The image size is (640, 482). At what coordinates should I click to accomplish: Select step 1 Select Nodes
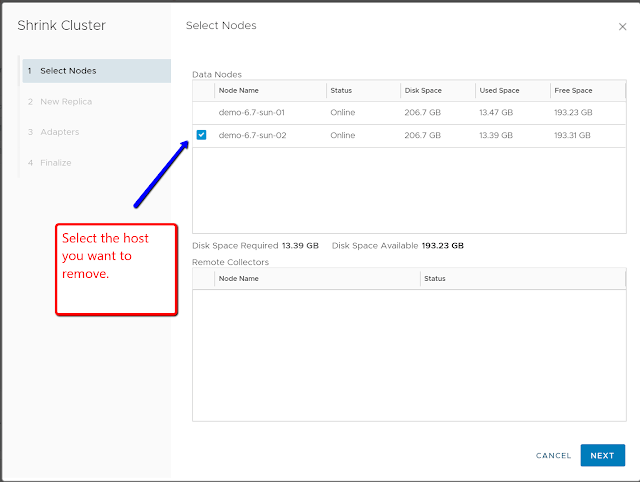point(96,71)
